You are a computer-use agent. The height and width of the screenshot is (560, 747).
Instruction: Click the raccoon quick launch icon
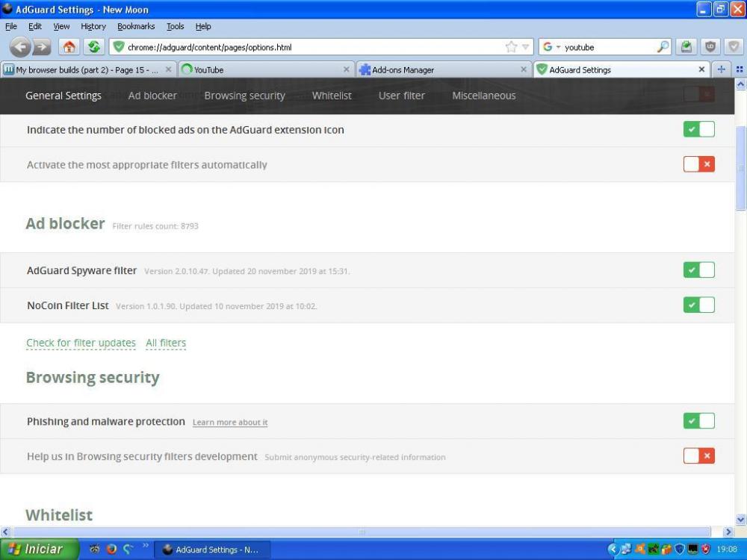(94, 549)
